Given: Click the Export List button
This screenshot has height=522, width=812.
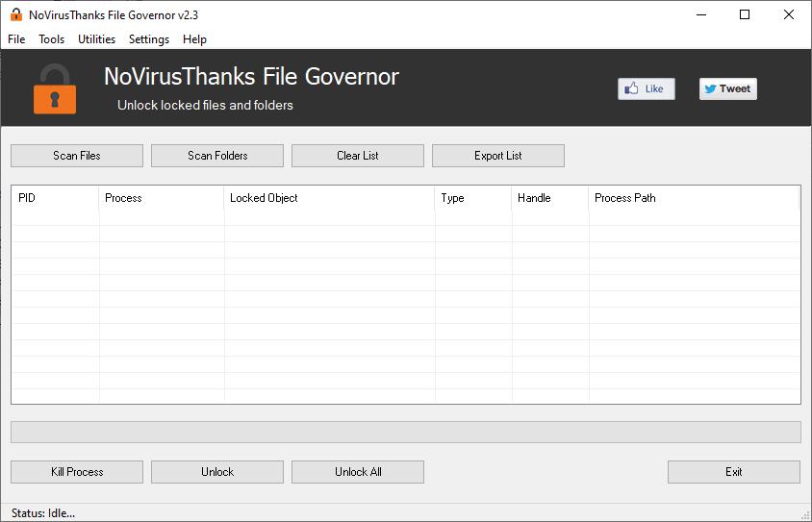Looking at the screenshot, I should click(x=498, y=156).
